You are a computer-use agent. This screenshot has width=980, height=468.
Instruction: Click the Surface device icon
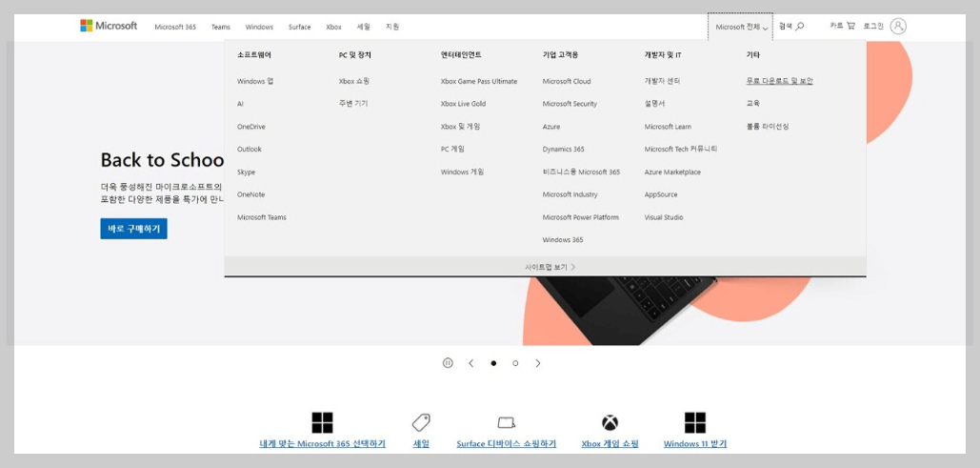tap(507, 423)
